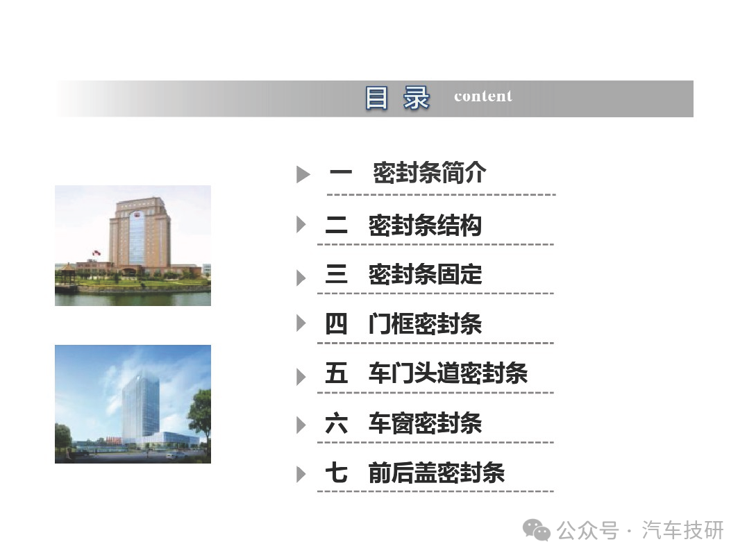Click the arrow bullet beside 前后盖密封条

coord(301,474)
